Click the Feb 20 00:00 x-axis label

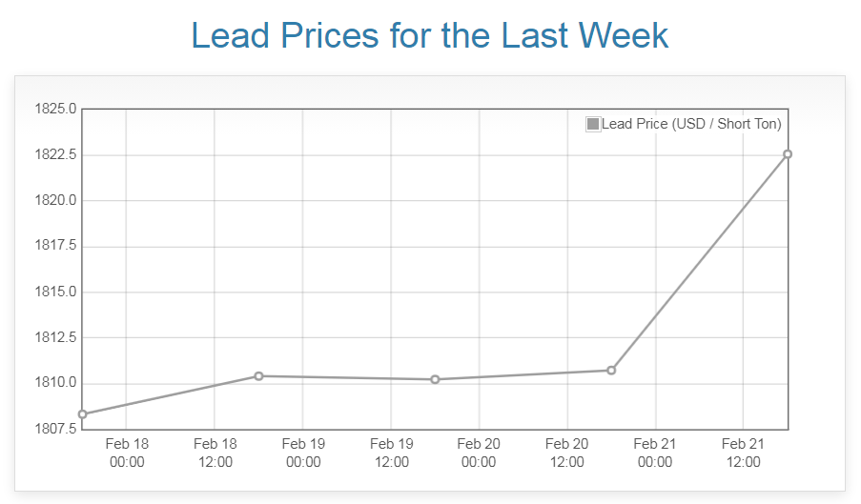[479, 453]
